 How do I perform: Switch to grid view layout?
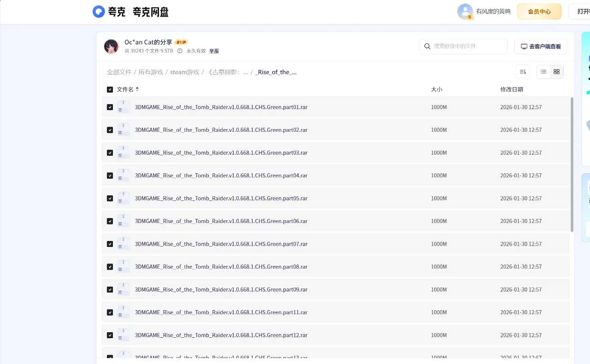coord(556,72)
